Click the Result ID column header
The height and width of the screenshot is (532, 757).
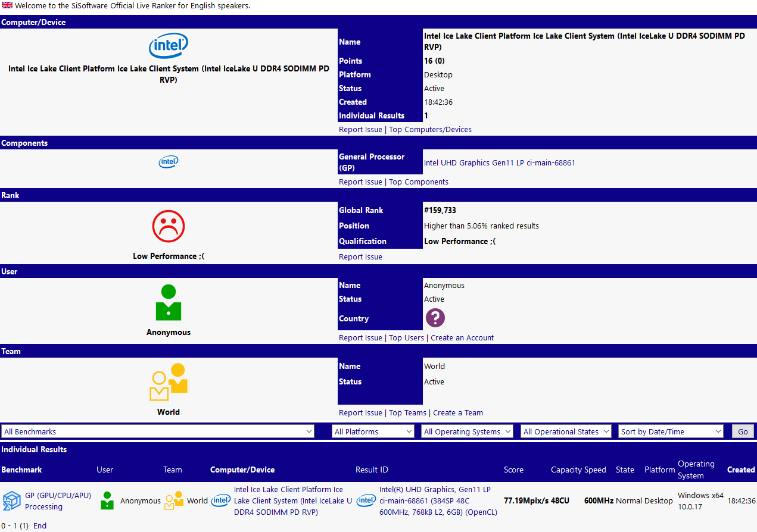coord(372,470)
